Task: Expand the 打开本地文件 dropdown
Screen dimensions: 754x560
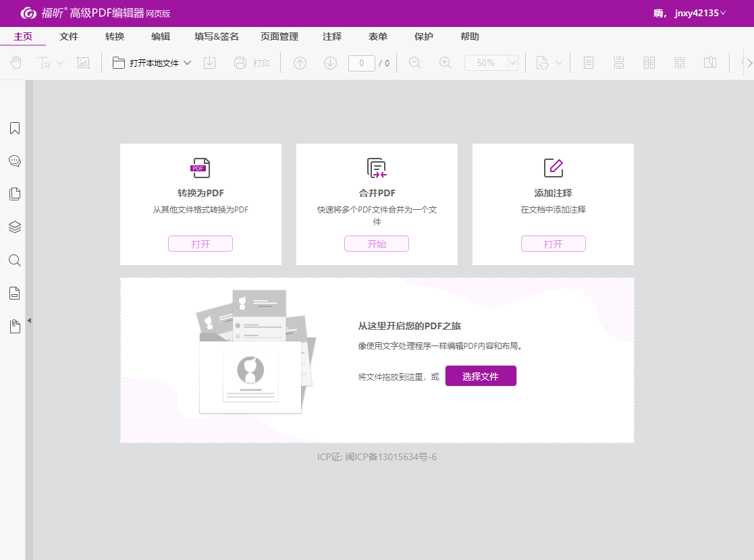Action: [x=188, y=63]
